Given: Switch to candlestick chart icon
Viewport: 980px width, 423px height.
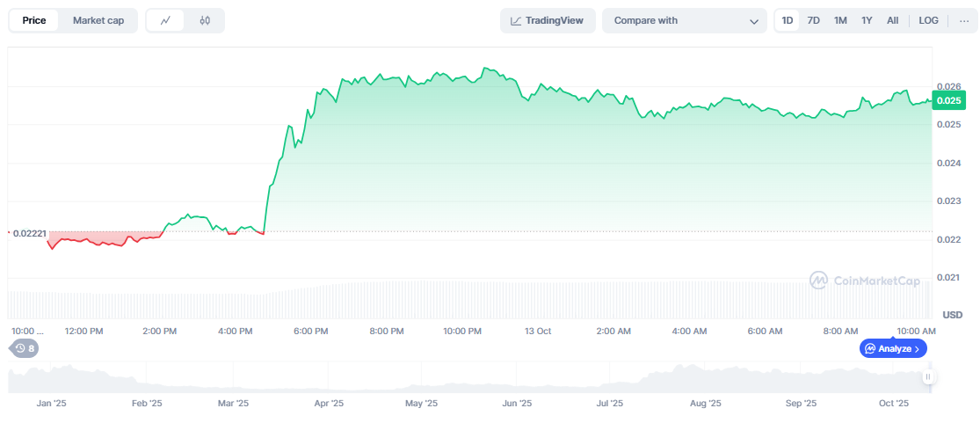Looking at the screenshot, I should pos(205,20).
